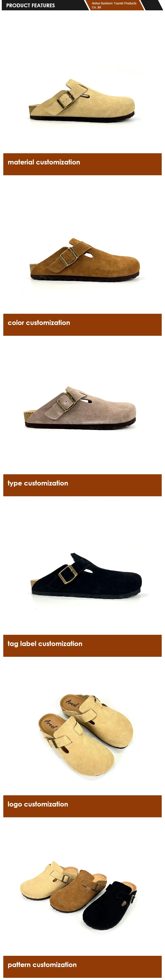Click the PRODUCT FEATURES header title

click(31, 5)
